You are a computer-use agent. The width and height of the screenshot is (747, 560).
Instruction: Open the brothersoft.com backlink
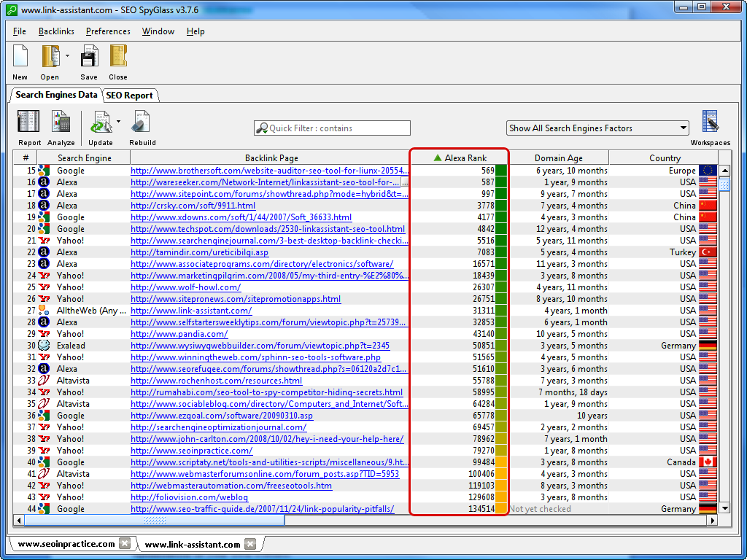point(269,171)
